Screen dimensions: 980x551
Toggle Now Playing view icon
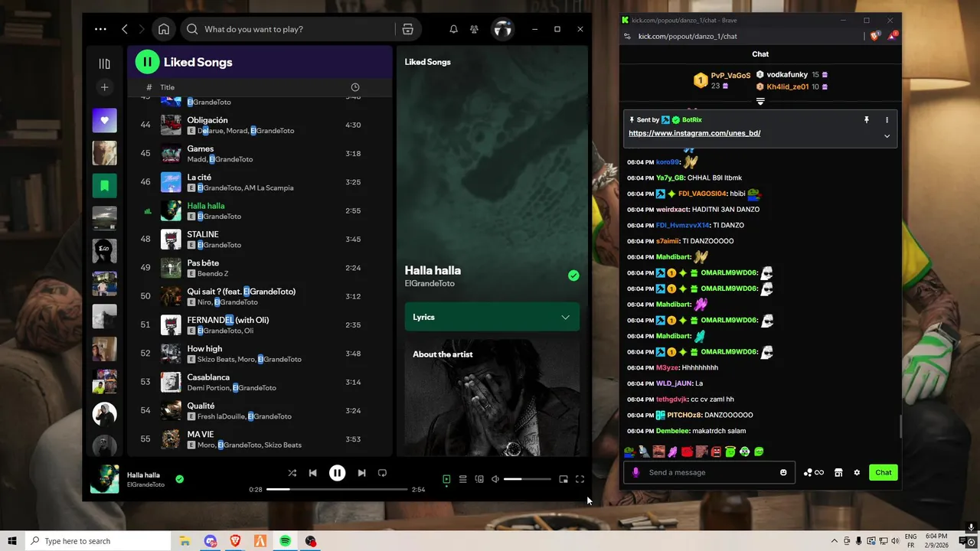[x=446, y=479]
